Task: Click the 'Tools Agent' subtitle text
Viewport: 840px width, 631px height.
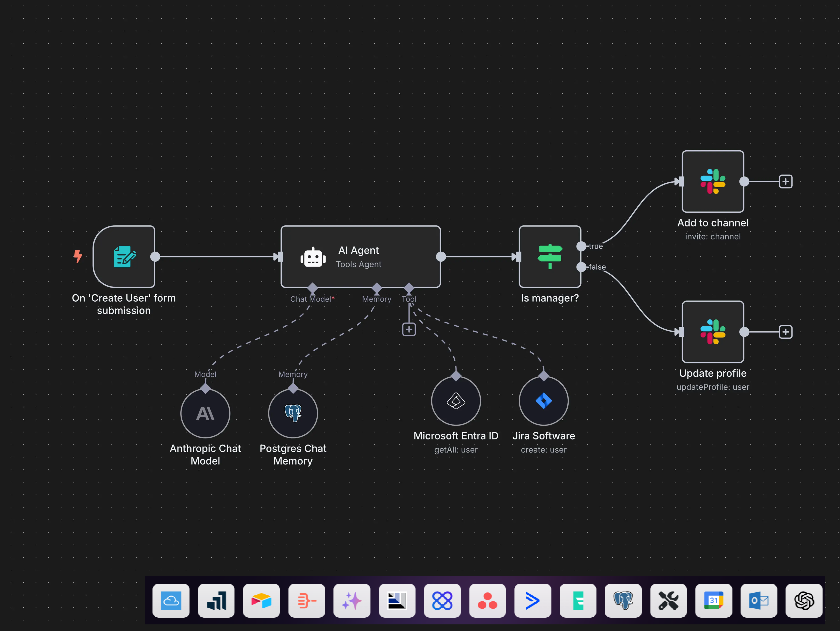Action: tap(358, 264)
